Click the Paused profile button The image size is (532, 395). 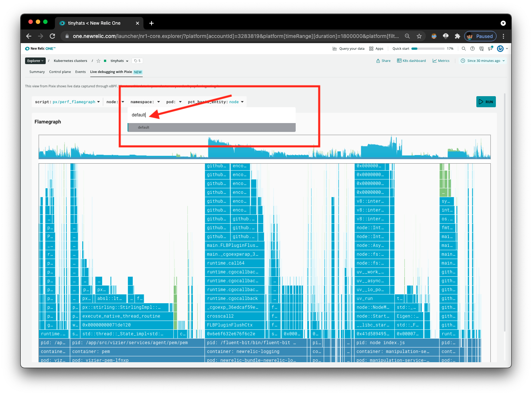click(x=480, y=36)
